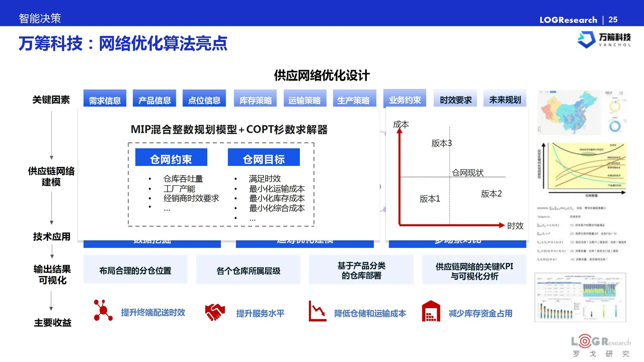Click the 提升终端配送时效 text
644x362 pixels.
(x=153, y=312)
